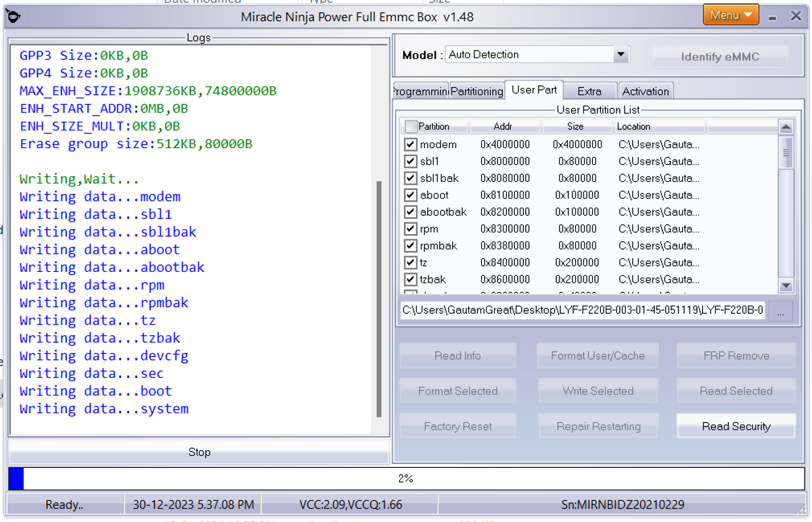
Task: Click the partition list scroll-up arrow
Action: click(x=786, y=126)
